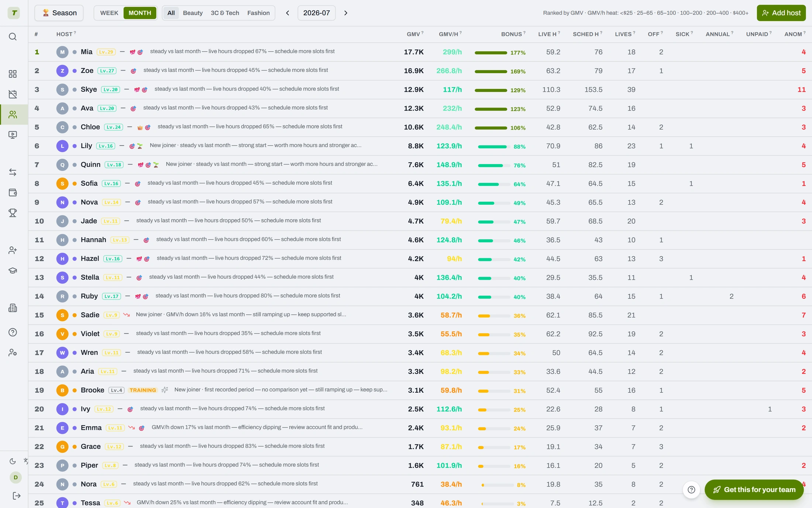Go to previous month arrow

click(288, 13)
